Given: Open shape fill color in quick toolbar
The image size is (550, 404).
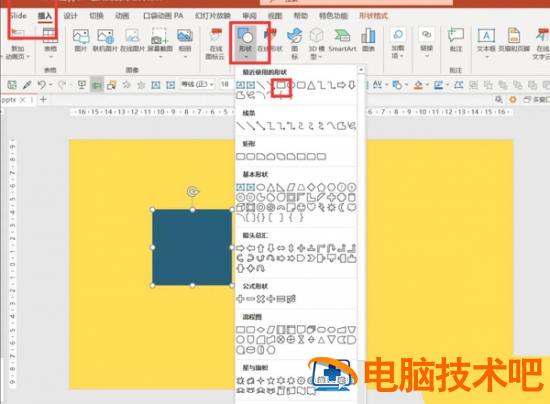Looking at the screenshot, I should (418, 85).
